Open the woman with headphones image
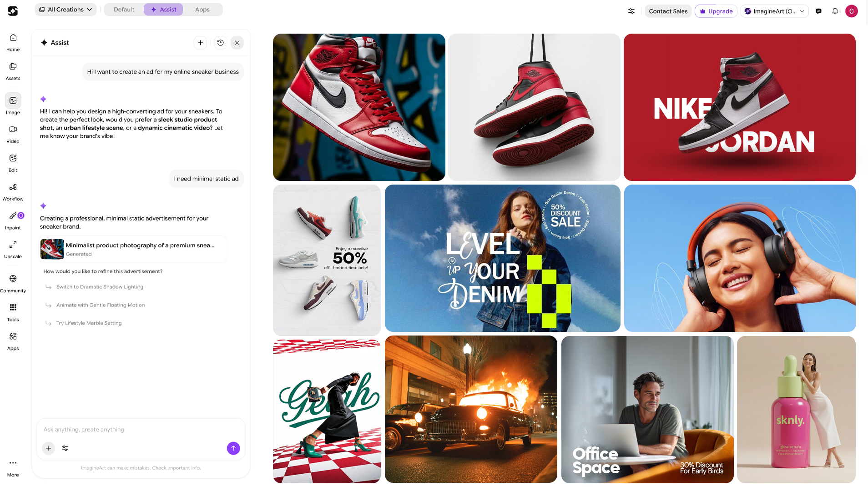This screenshot has width=868, height=491. pos(740,258)
